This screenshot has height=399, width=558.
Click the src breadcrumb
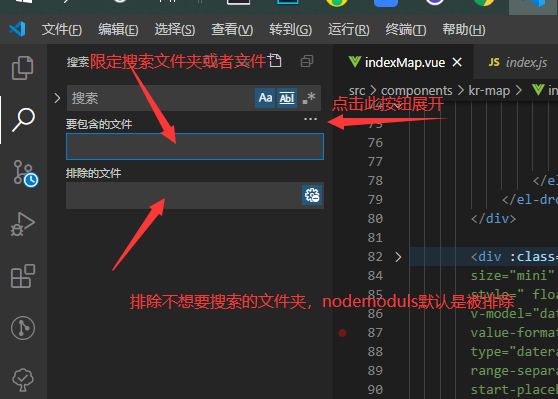(x=357, y=90)
